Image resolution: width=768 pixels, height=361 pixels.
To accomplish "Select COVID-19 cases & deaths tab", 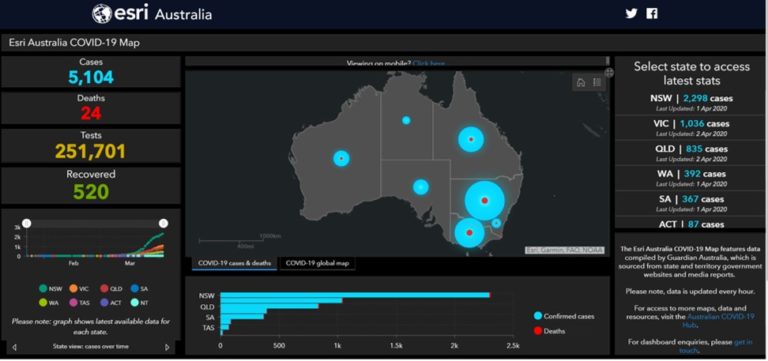I will click(x=234, y=263).
